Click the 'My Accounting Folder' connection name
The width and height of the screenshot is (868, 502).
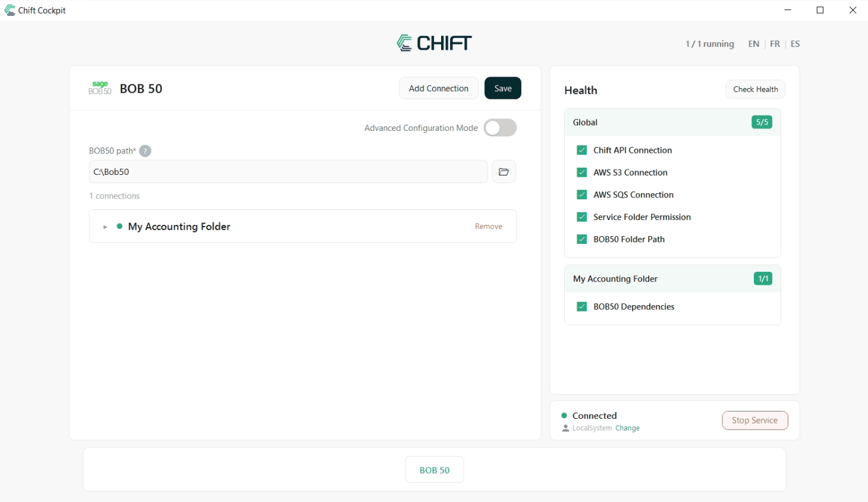pos(179,227)
